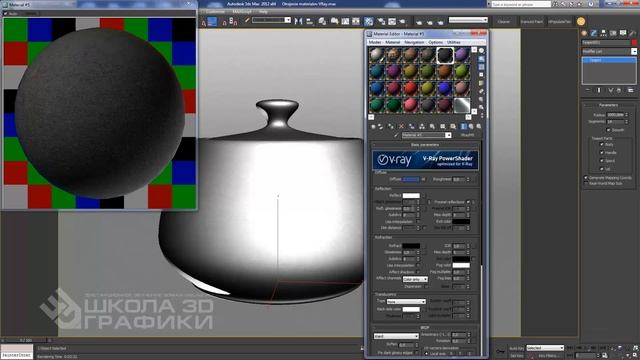Click the VRayMtl material type button
Screen dimensions: 640x360
(x=467, y=135)
